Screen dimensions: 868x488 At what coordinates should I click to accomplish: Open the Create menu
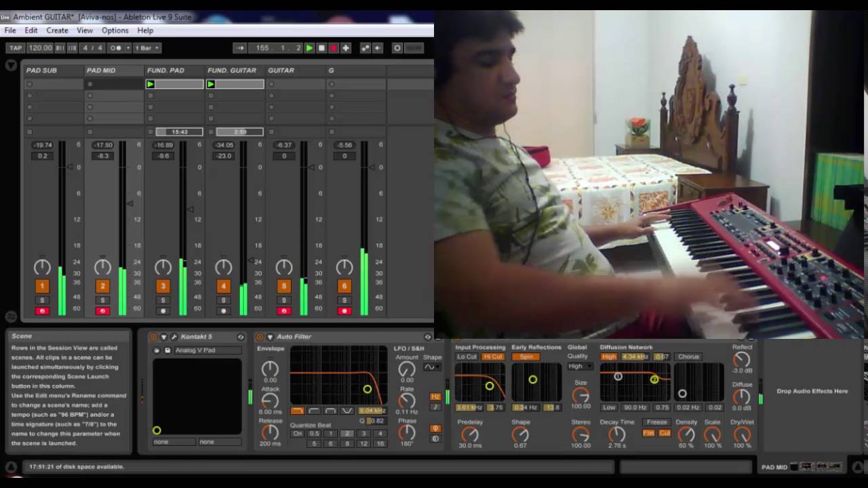57,30
